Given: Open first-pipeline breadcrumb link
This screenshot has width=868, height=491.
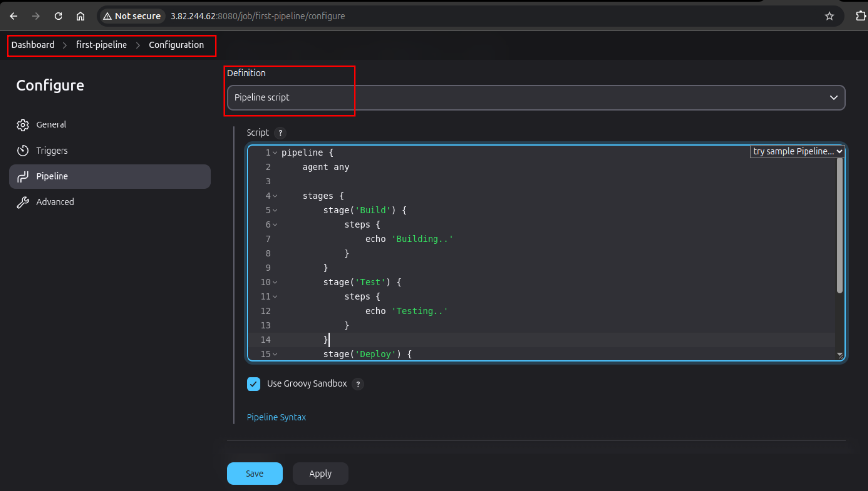Looking at the screenshot, I should (101, 45).
